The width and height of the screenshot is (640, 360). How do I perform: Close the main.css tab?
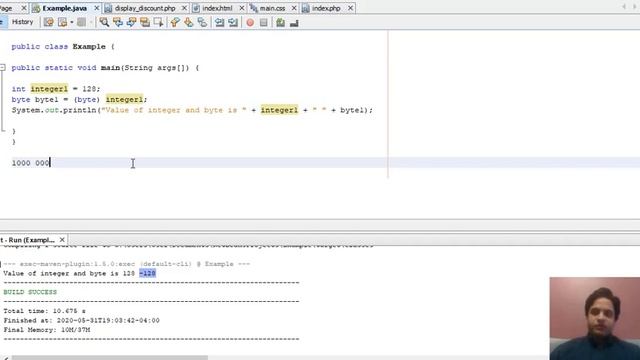pyautogui.click(x=294, y=8)
